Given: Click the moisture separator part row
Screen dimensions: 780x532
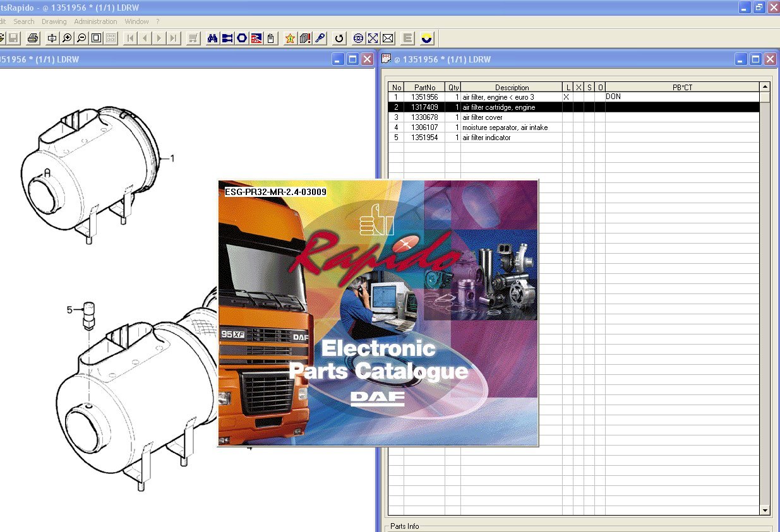Looking at the screenshot, I should (x=505, y=127).
